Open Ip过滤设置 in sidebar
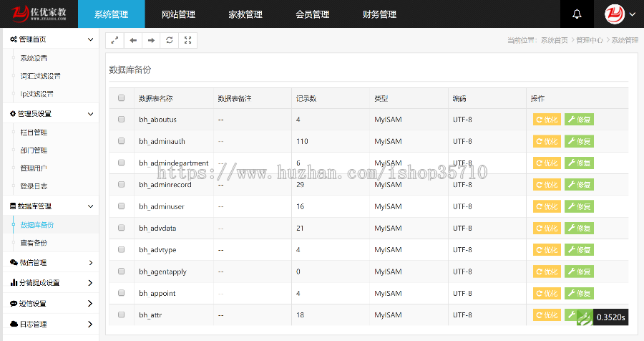Screen dimensions: 644x341 tap(37, 94)
